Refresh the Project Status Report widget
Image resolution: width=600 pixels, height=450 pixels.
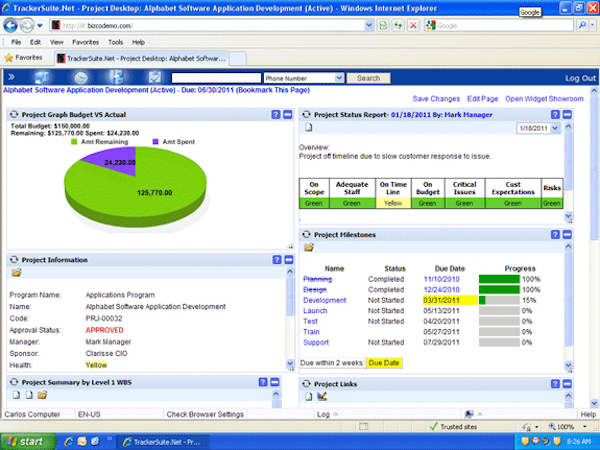[306, 114]
